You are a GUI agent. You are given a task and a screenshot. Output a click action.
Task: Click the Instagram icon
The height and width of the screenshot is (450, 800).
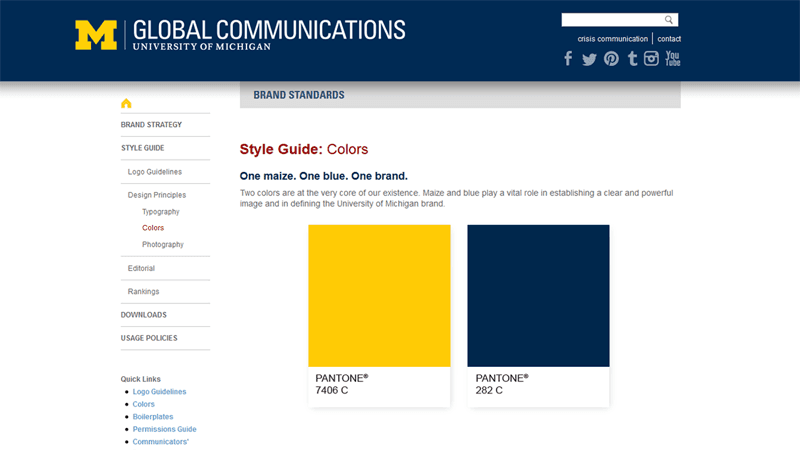coord(652,59)
